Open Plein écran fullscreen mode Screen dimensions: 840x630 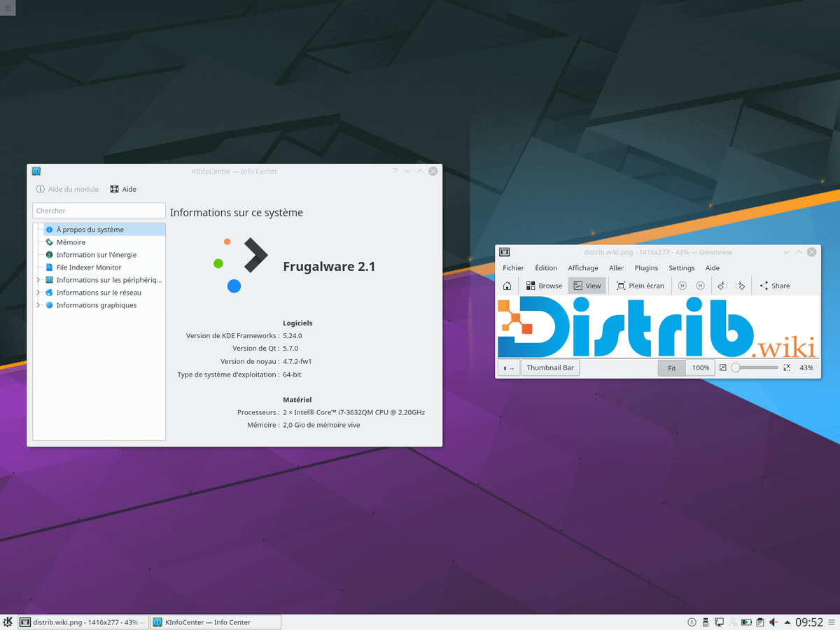click(640, 286)
